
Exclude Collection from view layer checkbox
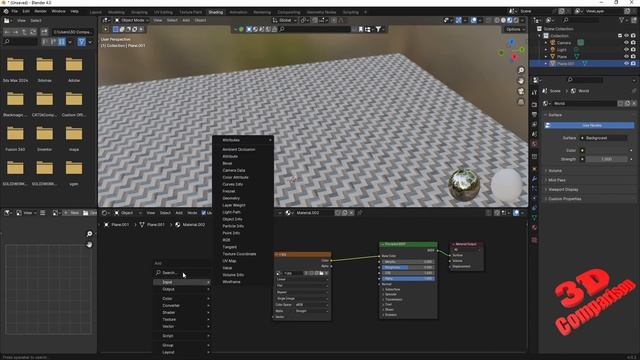click(x=620, y=36)
